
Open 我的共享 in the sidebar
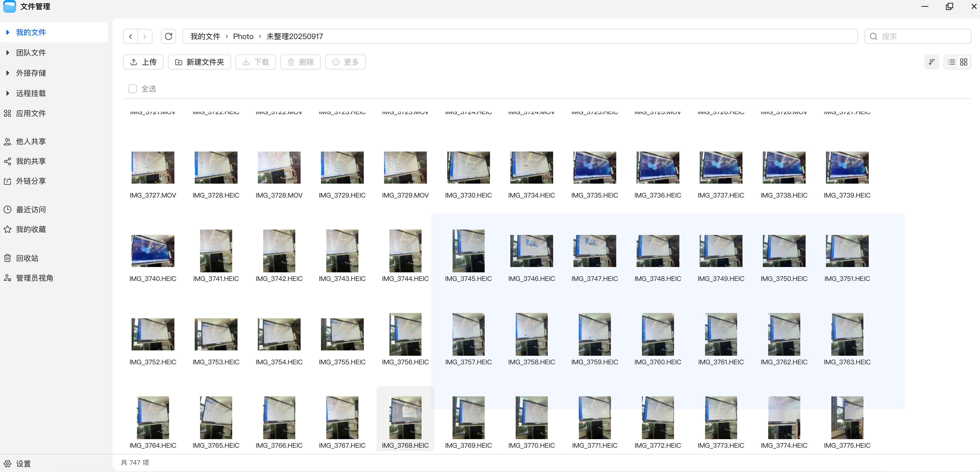31,161
